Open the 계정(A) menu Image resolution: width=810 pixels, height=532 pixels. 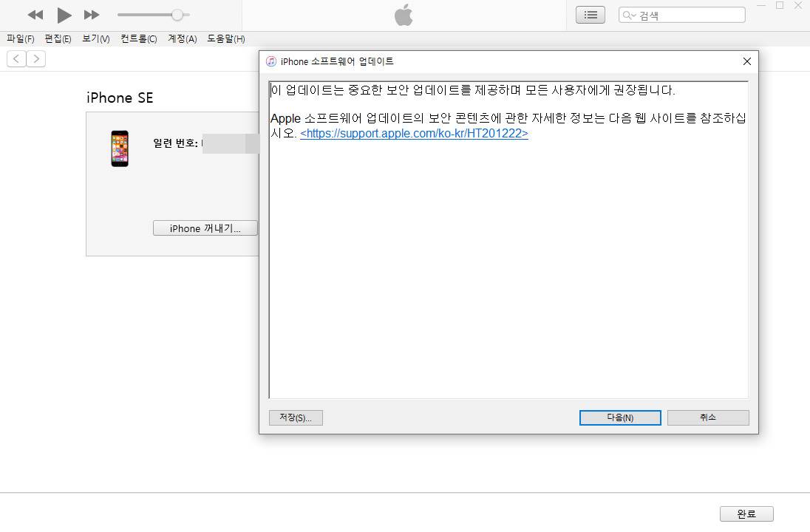click(x=183, y=38)
